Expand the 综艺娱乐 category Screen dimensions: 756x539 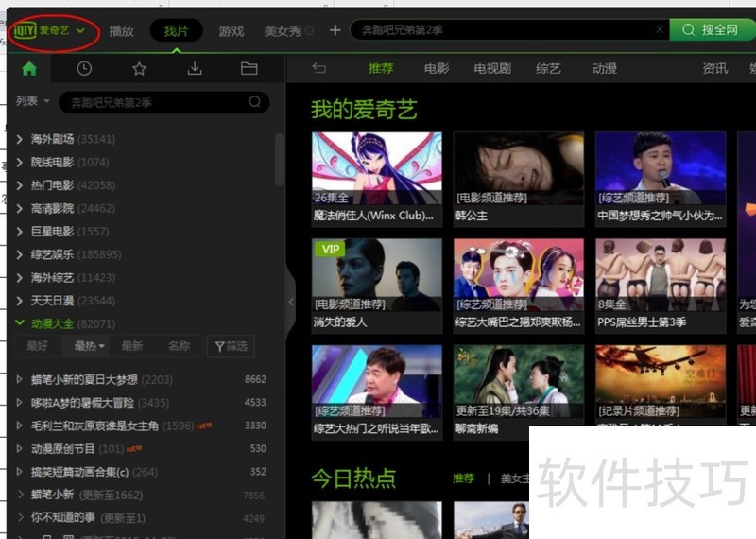tap(20, 254)
